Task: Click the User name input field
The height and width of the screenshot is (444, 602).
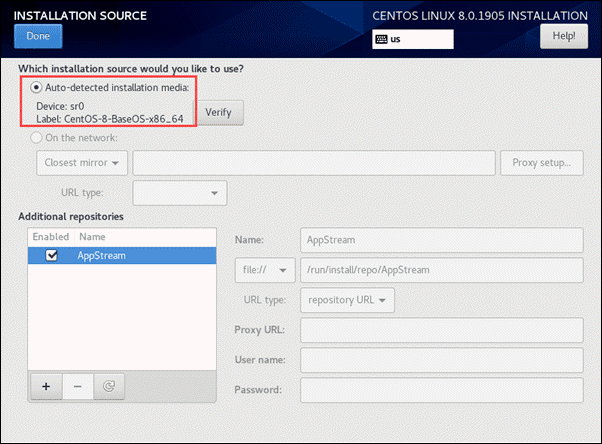Action: pos(442,360)
